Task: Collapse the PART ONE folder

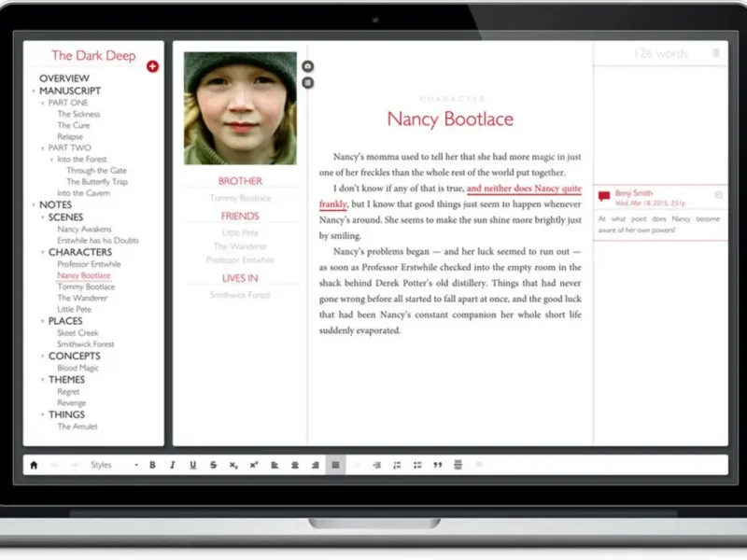Action: (x=42, y=103)
